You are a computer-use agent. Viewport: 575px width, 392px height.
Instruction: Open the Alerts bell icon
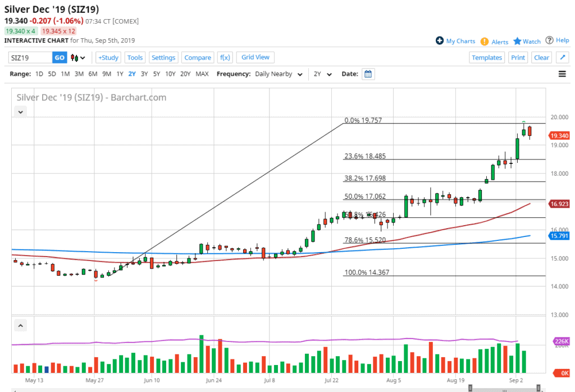pos(495,42)
